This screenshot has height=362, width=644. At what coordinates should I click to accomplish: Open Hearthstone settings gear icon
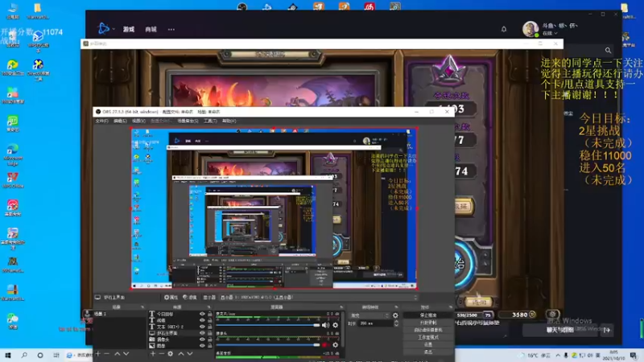coord(552,315)
